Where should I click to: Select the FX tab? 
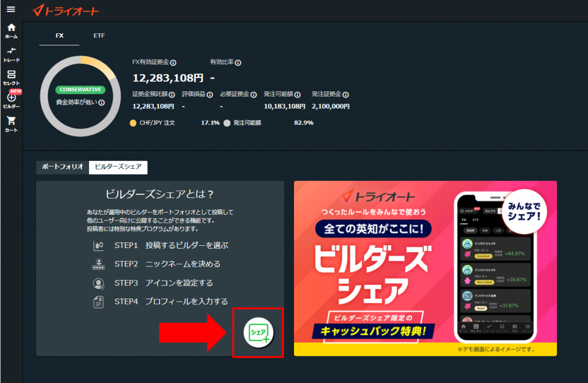point(60,36)
